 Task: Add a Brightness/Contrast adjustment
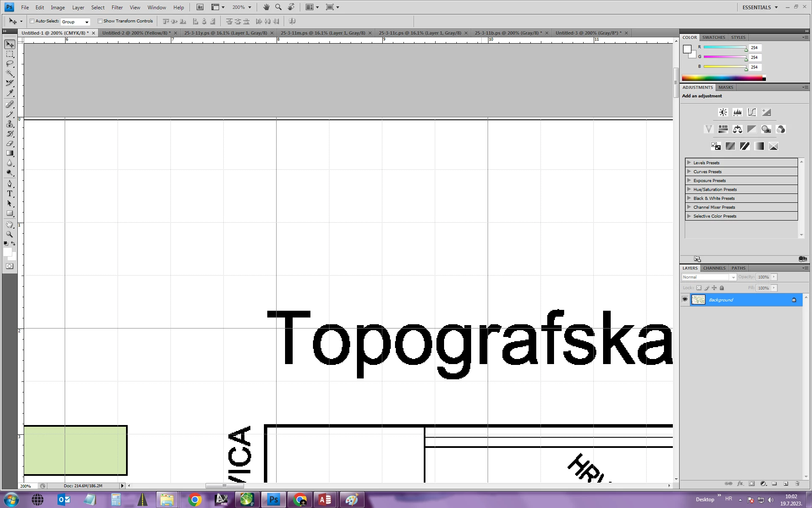click(723, 112)
